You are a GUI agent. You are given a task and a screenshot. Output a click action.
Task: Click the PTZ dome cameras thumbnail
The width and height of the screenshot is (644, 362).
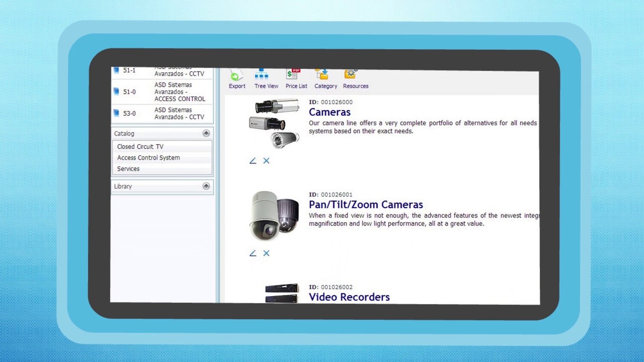274,216
